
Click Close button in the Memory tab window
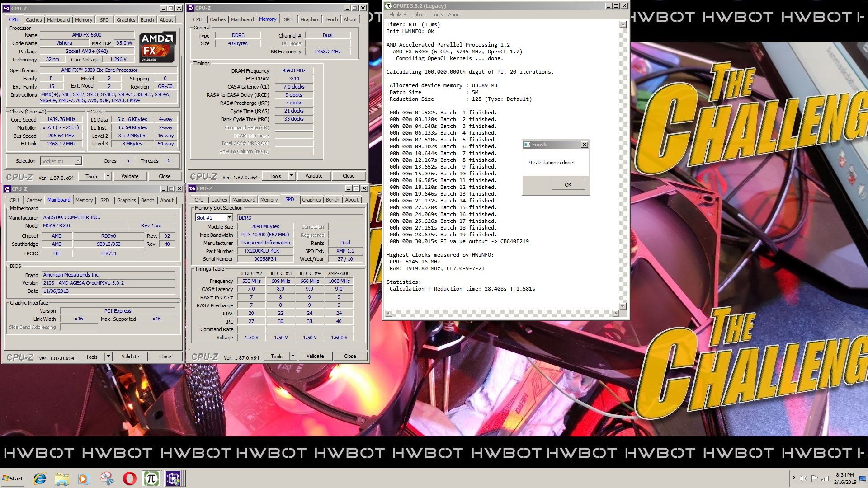point(349,176)
